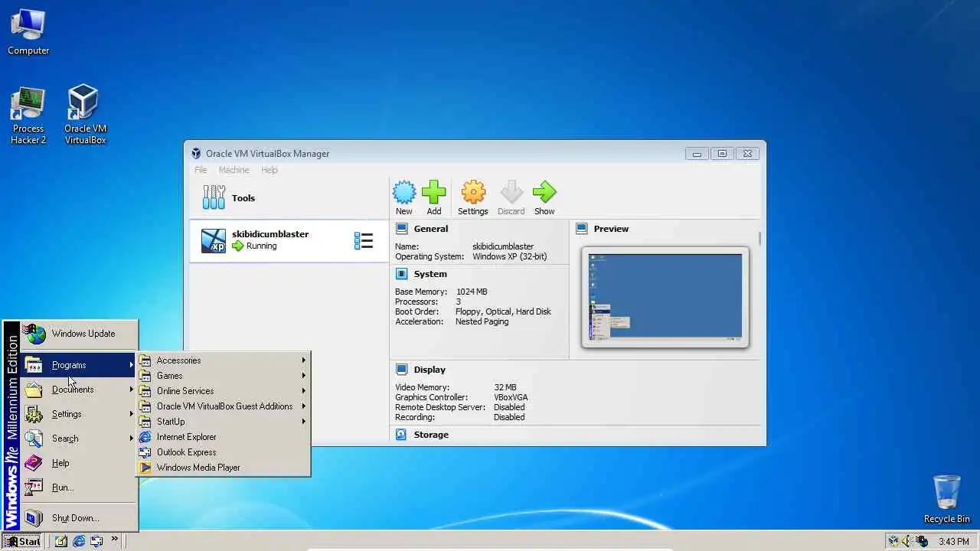The image size is (980, 551).
Task: Expand the quick launch overflow chevron
Action: click(115, 540)
